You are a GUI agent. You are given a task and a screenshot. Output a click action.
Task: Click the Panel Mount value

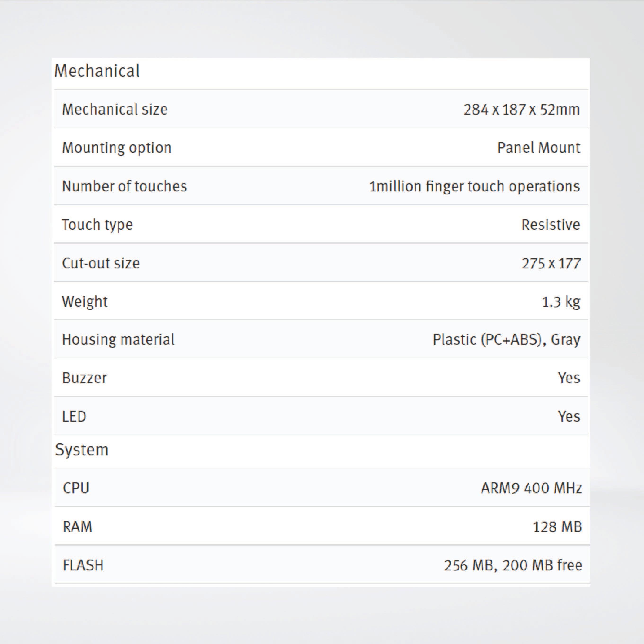538,148
